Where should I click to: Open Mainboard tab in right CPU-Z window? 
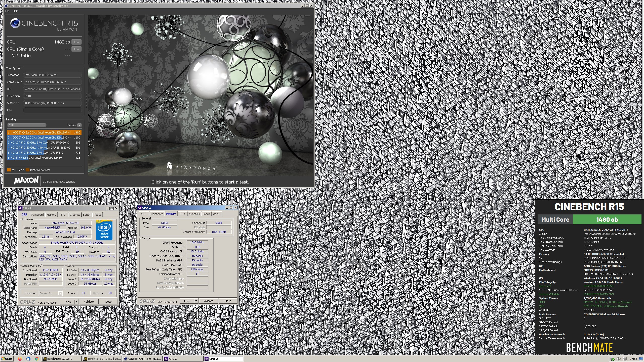coord(157,214)
